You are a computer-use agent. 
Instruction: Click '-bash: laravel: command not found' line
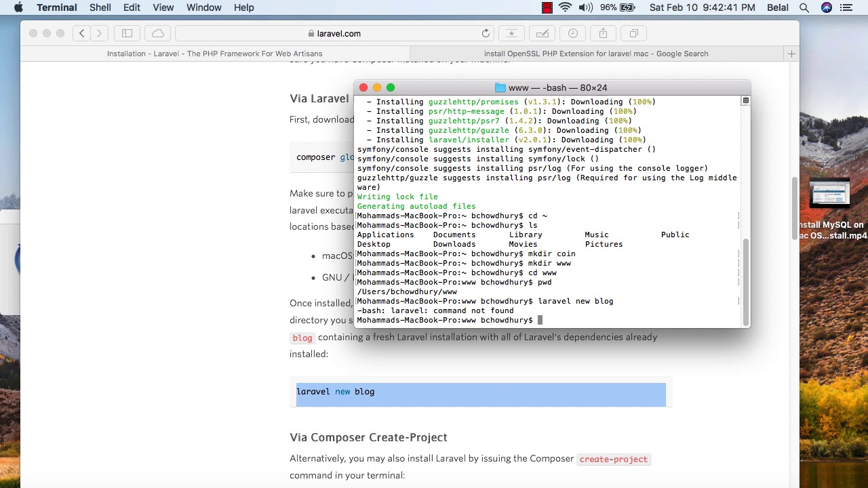435,310
